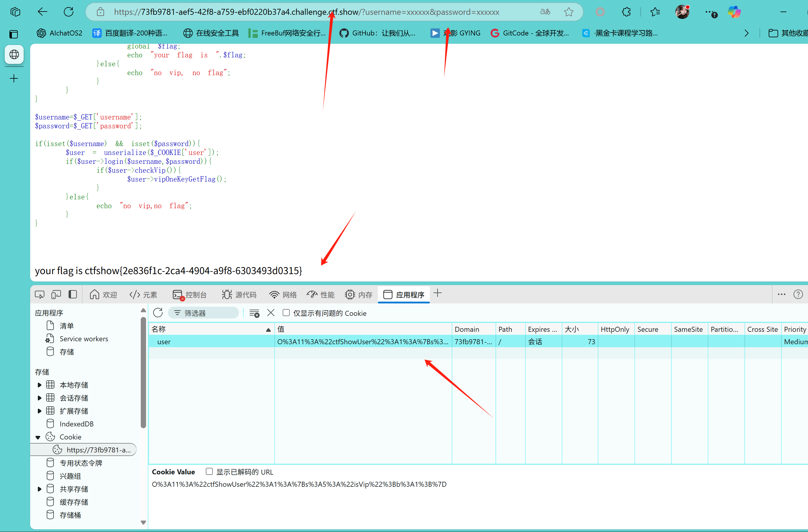Refresh the cookie list in DevTools

158,313
